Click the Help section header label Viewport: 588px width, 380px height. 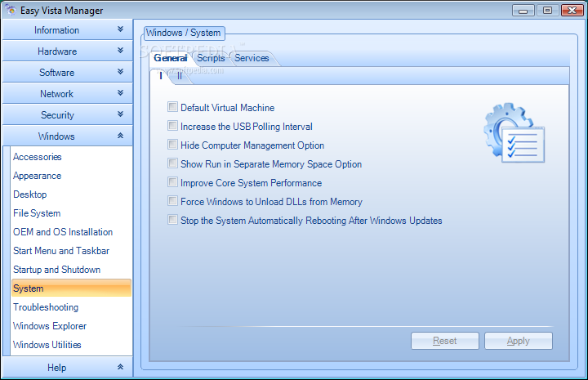click(x=56, y=368)
